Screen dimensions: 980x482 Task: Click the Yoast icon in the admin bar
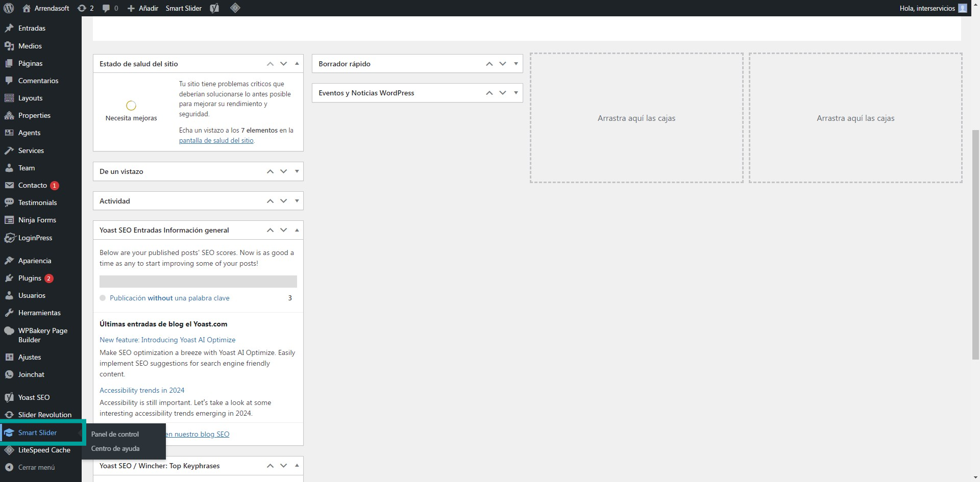click(x=214, y=8)
